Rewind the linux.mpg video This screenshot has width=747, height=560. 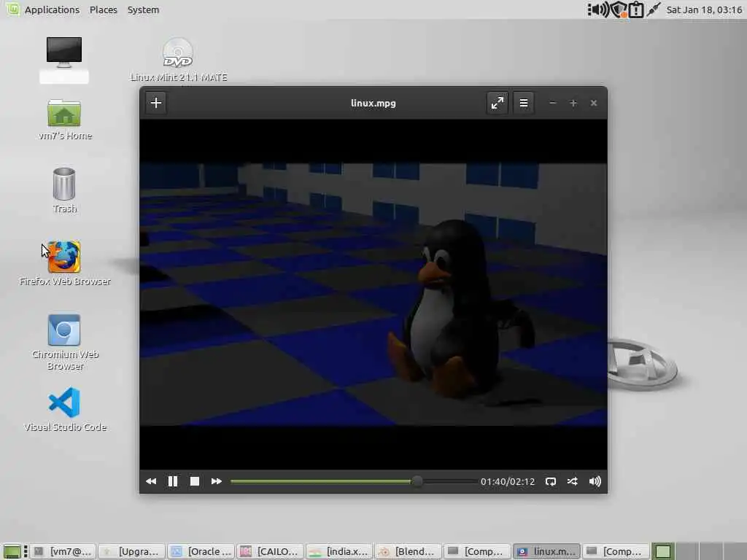coord(151,481)
